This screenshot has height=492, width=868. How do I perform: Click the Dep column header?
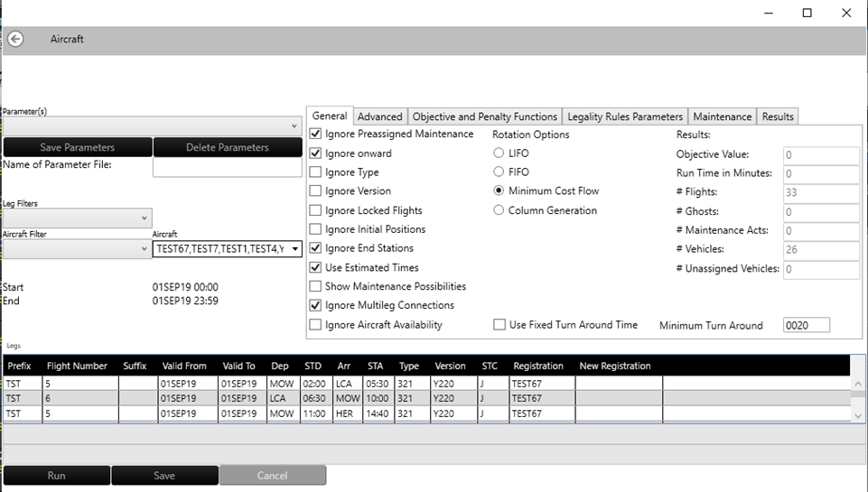(280, 366)
